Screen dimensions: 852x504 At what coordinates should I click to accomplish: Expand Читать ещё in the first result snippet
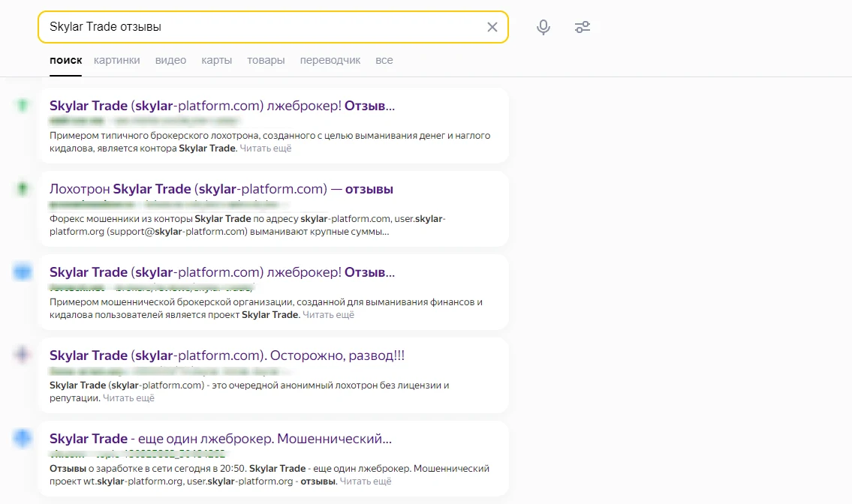[x=266, y=148]
